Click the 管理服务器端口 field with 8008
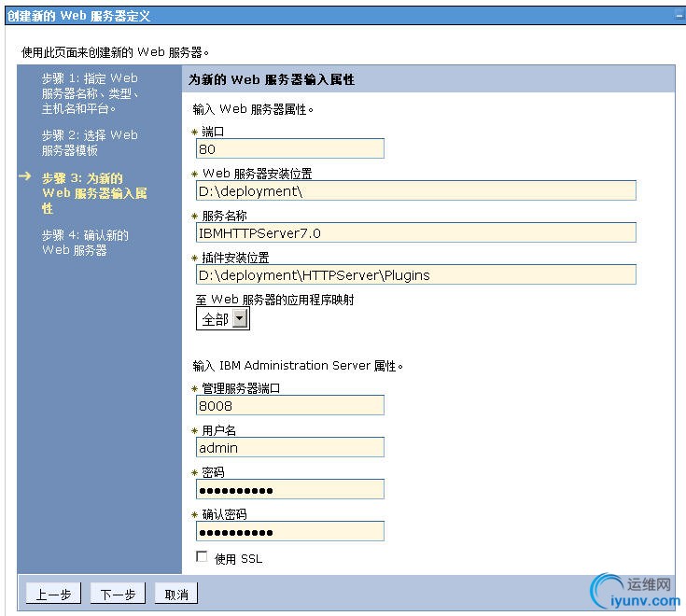This screenshot has width=686, height=616. click(x=290, y=405)
